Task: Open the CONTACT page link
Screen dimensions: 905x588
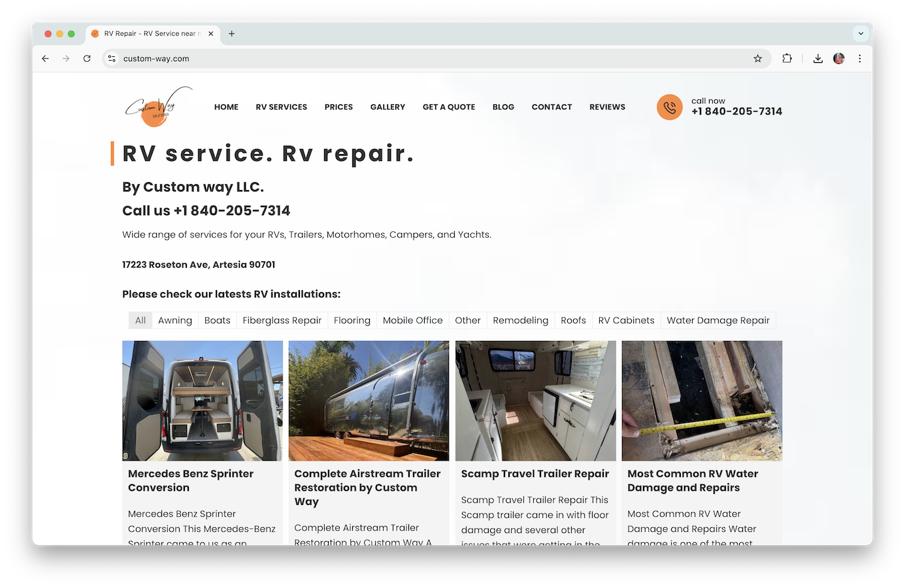Action: tap(551, 107)
